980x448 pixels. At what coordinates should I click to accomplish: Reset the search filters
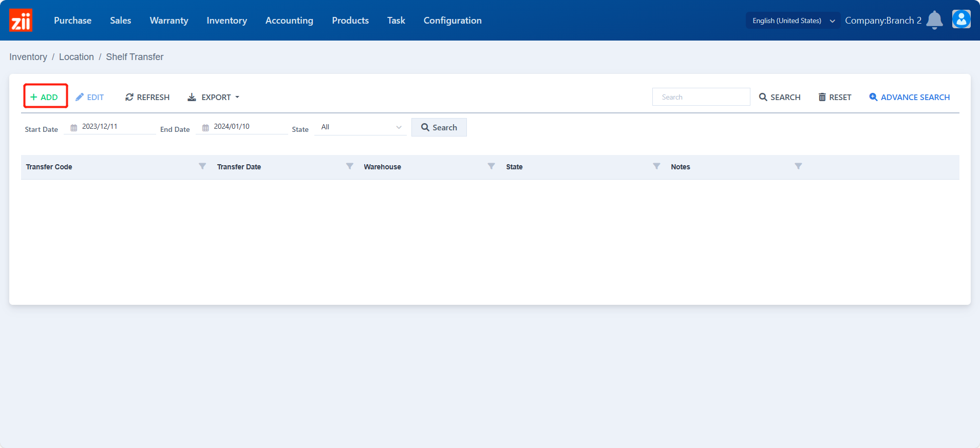835,97
